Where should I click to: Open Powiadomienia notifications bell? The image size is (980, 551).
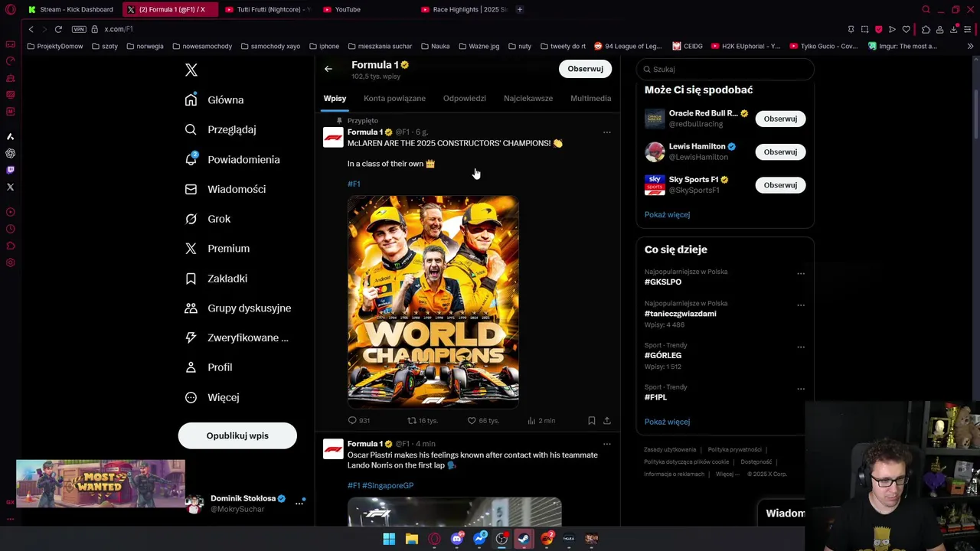232,159
